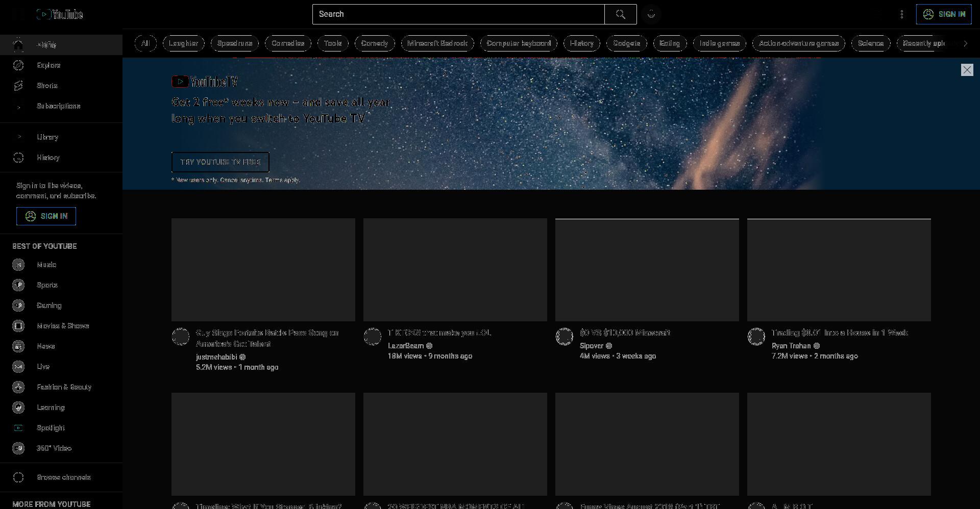Viewport: 980px width, 509px height.
Task: Select the Laughter filter chip
Action: tap(184, 43)
